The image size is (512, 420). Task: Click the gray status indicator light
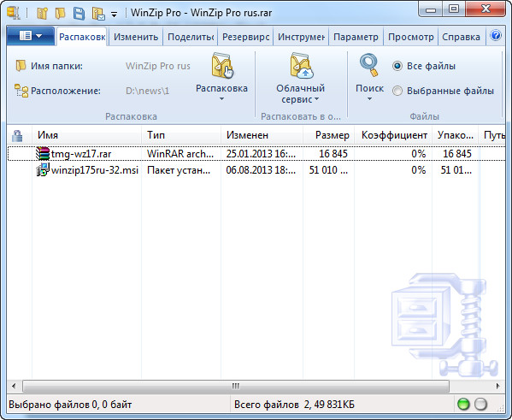[480, 404]
